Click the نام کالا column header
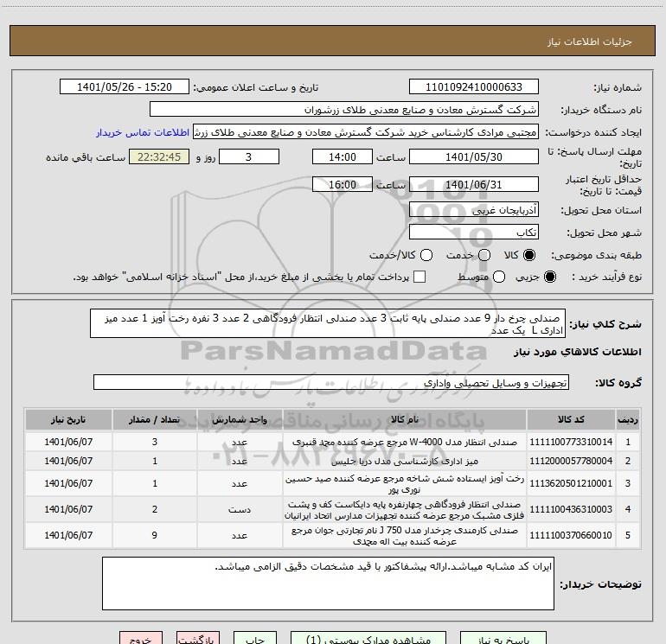The width and height of the screenshot is (666, 644). coord(405,419)
